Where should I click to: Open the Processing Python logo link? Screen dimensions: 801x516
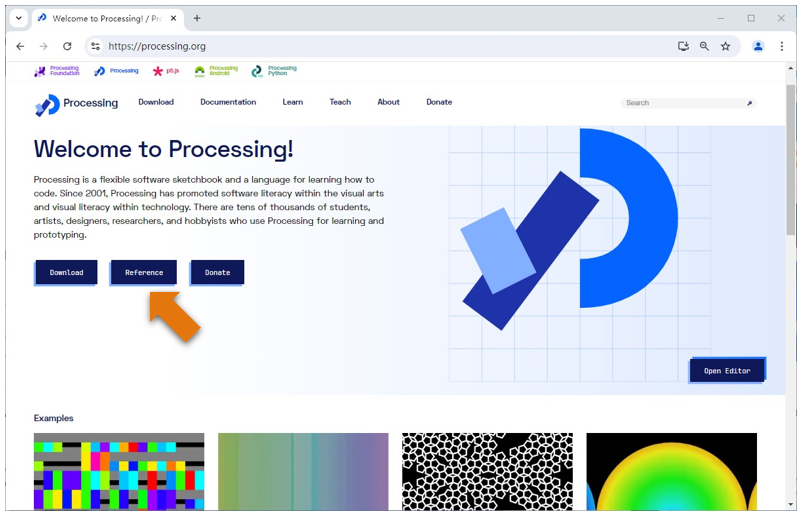[274, 71]
